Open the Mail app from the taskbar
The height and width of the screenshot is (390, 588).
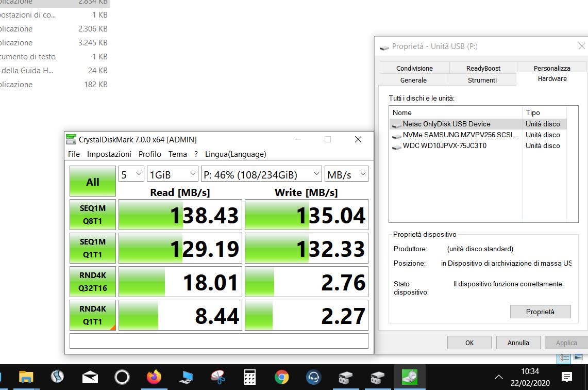(x=90, y=377)
